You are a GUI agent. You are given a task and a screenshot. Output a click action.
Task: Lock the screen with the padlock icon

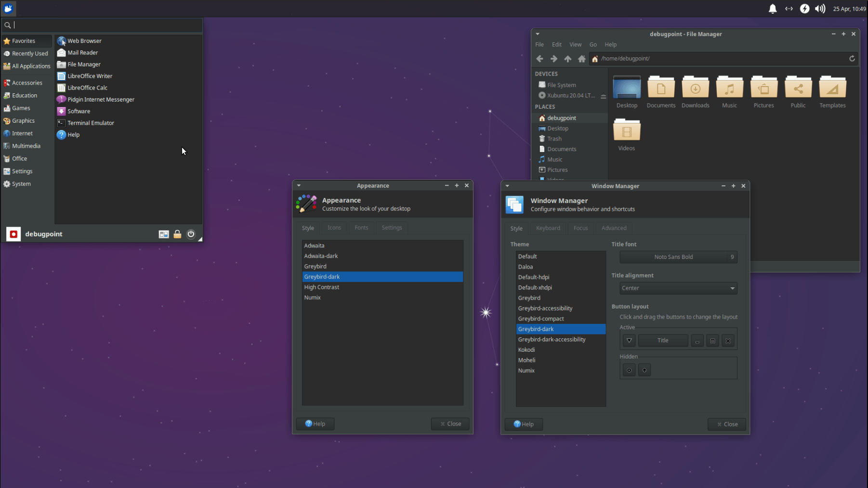[x=177, y=234]
